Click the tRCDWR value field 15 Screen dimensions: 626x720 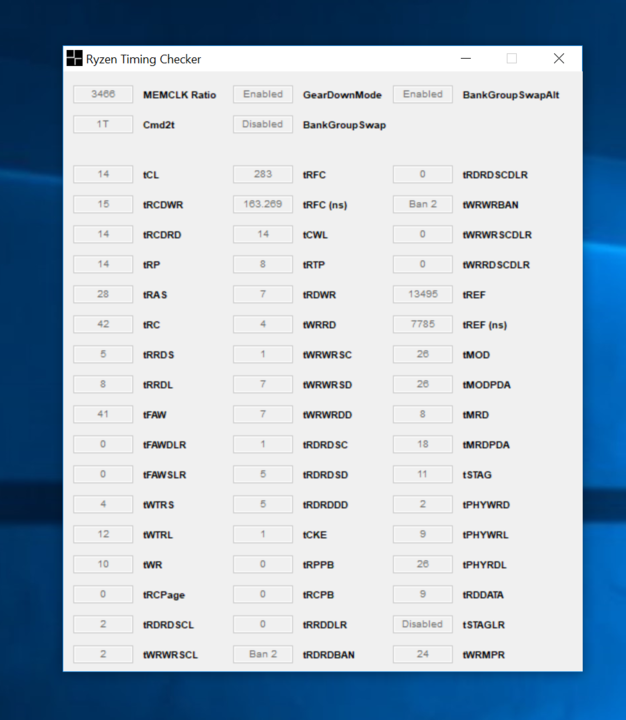point(103,204)
